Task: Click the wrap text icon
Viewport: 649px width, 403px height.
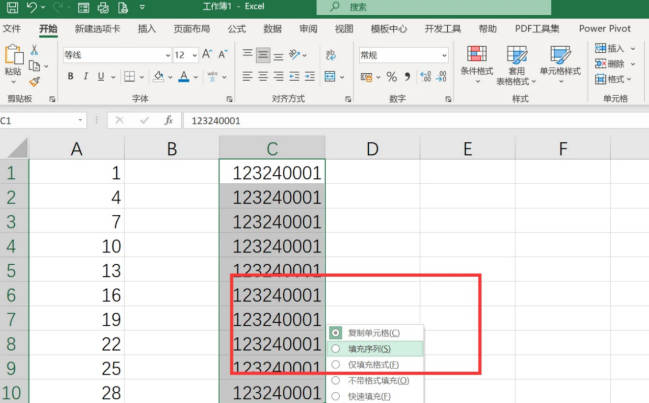Action: point(331,55)
